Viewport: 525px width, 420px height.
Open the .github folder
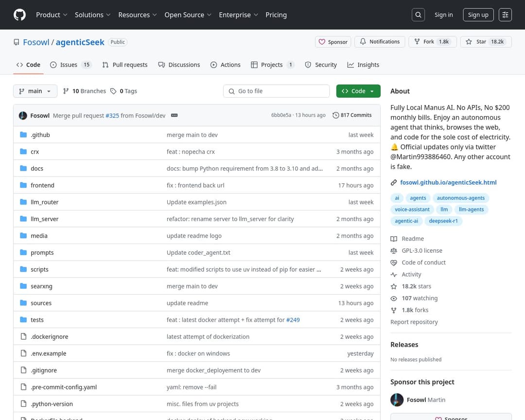tap(40, 135)
